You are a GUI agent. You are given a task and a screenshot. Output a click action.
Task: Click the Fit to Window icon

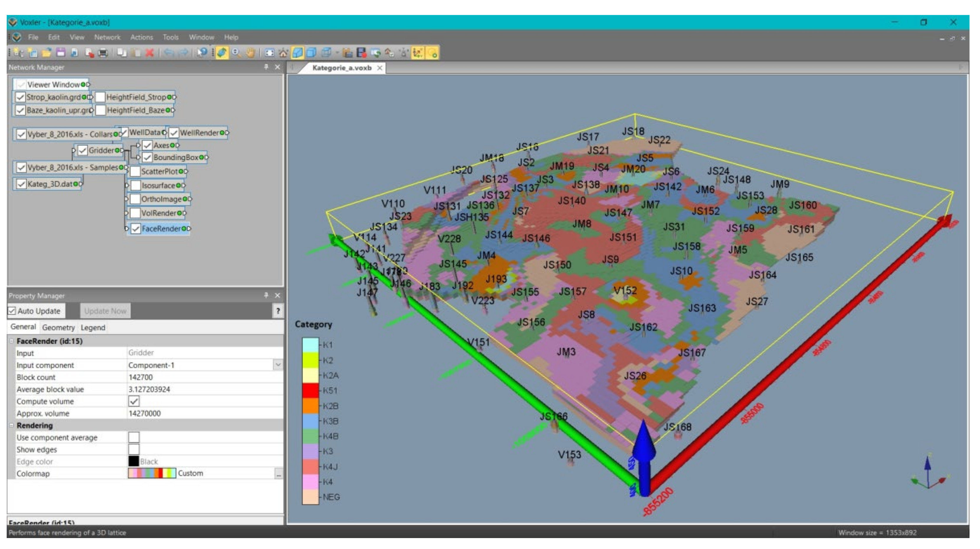tap(269, 53)
